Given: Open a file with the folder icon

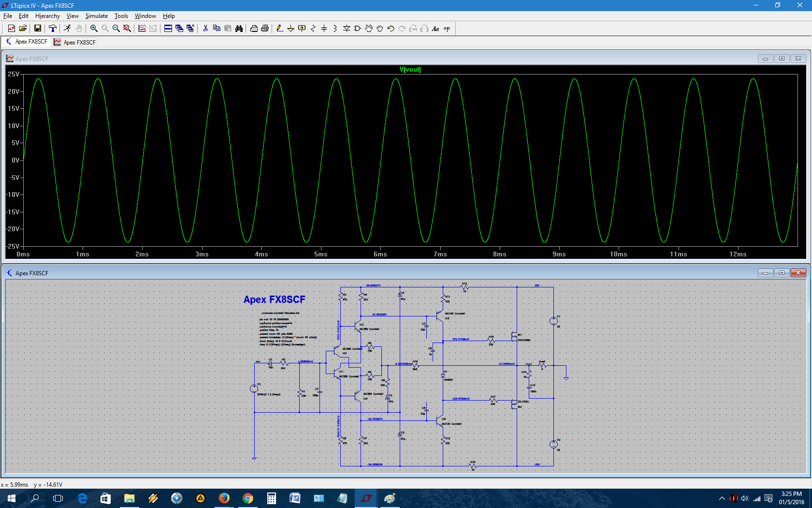Looking at the screenshot, I should (x=23, y=29).
